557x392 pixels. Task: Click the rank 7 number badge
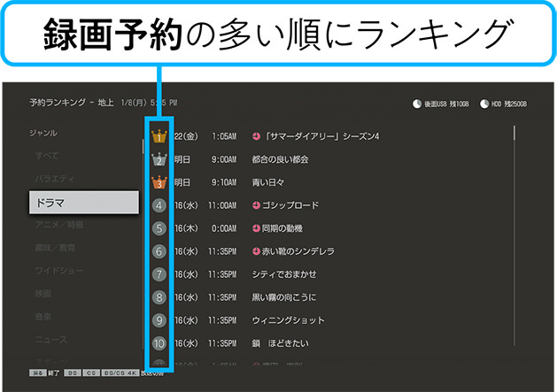pyautogui.click(x=159, y=274)
